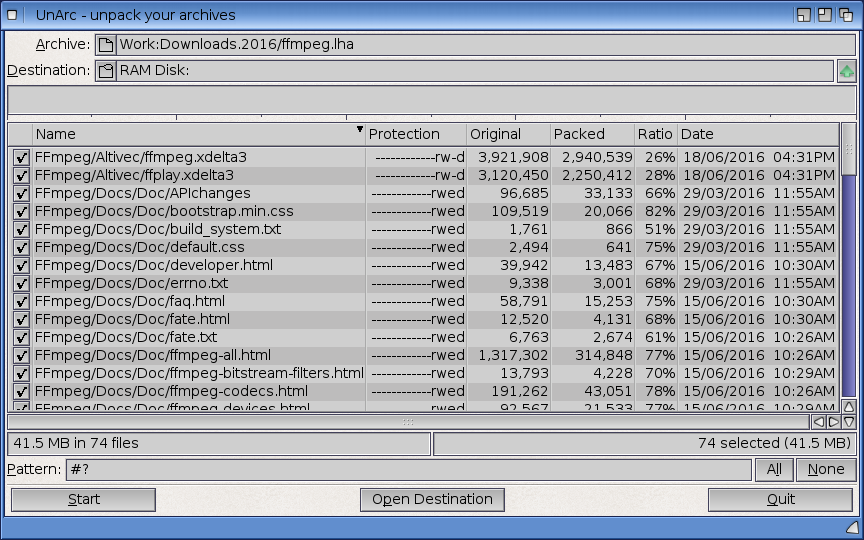Toggle checkbox for fate.txt

[x=21, y=337]
